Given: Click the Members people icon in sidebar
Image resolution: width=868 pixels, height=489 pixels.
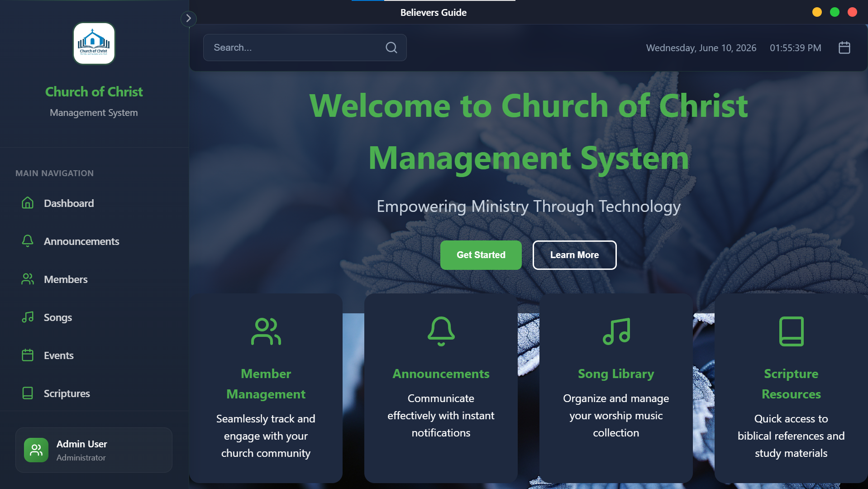Looking at the screenshot, I should pos(28,279).
